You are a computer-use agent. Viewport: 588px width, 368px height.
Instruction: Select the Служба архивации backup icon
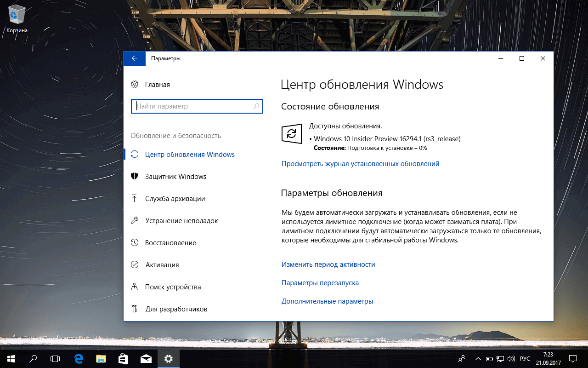coord(134,198)
